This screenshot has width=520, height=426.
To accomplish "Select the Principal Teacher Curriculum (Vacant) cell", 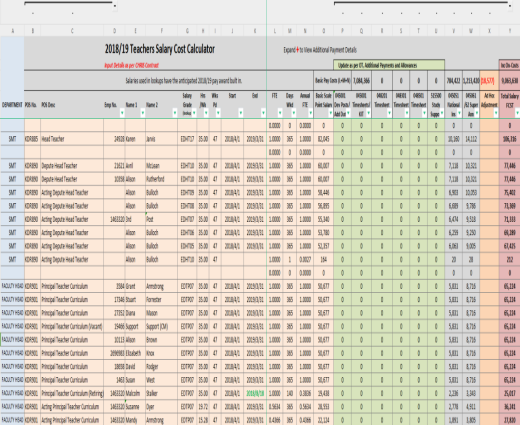I will click(x=72, y=326).
